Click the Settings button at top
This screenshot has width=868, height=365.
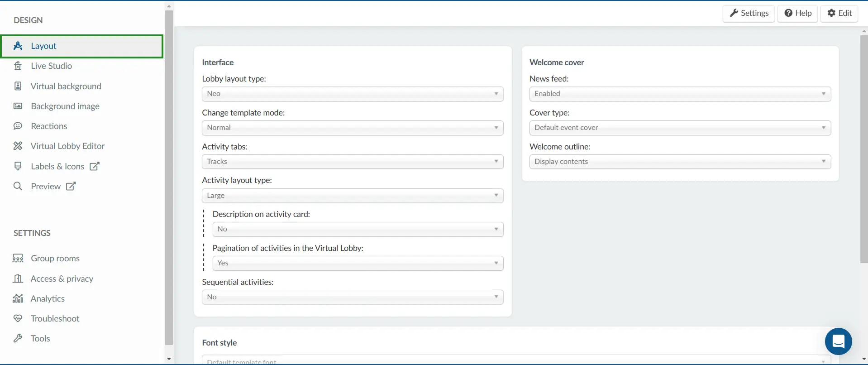click(x=749, y=13)
